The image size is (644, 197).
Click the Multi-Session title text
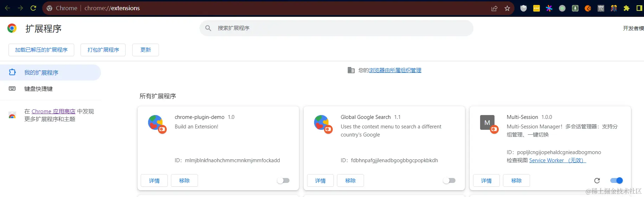click(x=522, y=117)
